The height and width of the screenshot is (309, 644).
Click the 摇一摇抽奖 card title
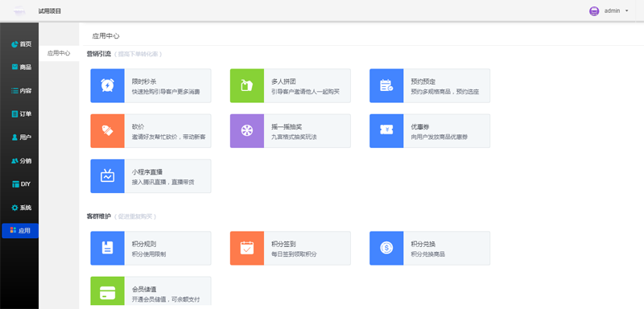(287, 127)
